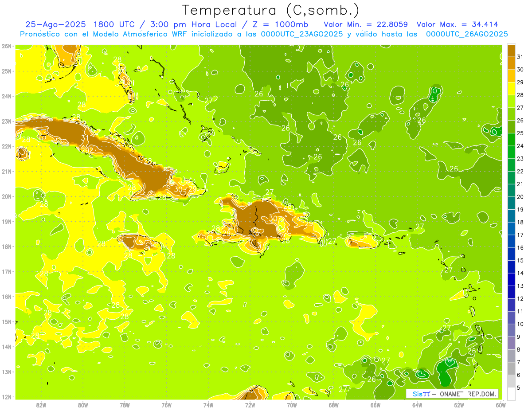Image resolution: width=532 pixels, height=411 pixels.
Task: Pick the dark green legend swatch between 23 and 24
Action: coord(511,152)
